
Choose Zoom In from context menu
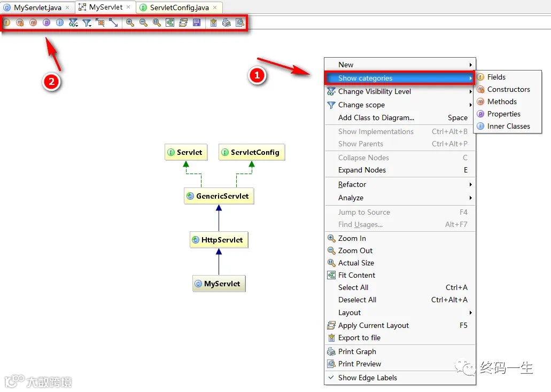pos(400,238)
